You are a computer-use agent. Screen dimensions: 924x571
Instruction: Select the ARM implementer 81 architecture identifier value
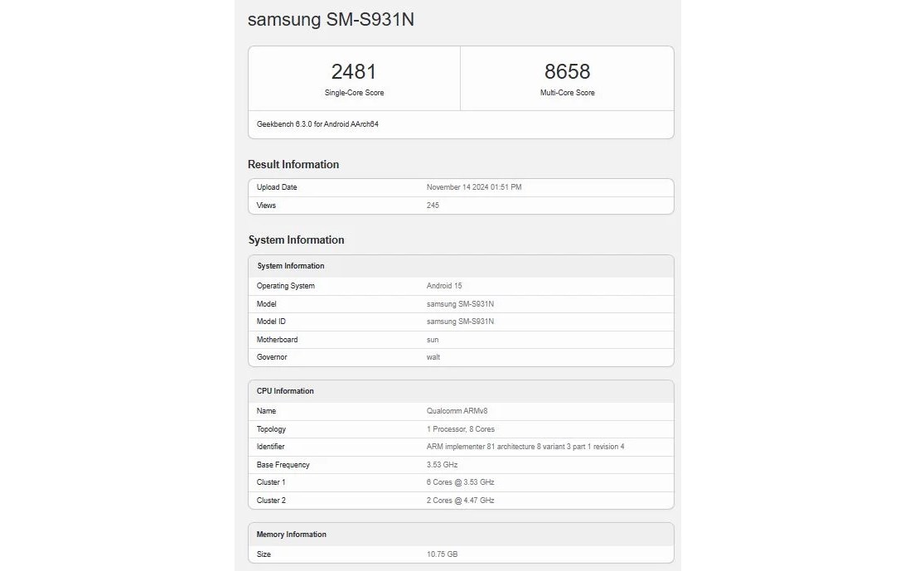tap(525, 447)
